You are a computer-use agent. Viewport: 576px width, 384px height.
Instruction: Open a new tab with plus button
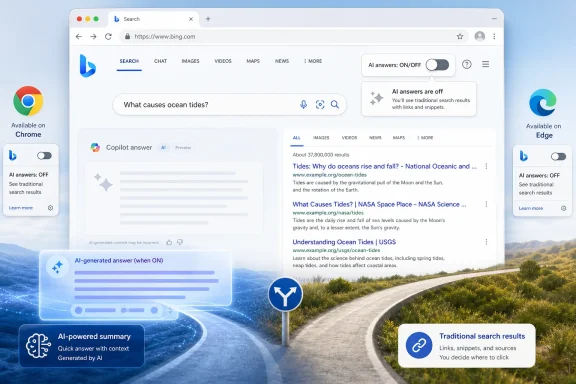(x=208, y=19)
